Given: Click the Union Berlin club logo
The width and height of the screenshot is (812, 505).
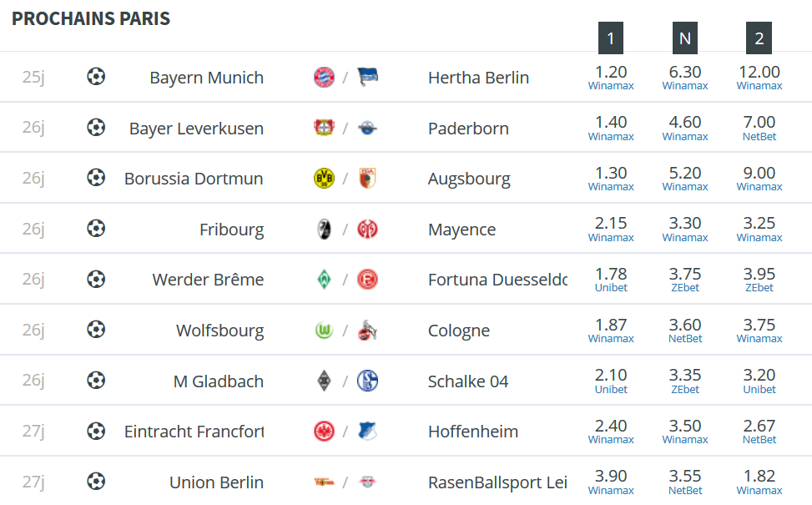Looking at the screenshot, I should (x=324, y=482).
